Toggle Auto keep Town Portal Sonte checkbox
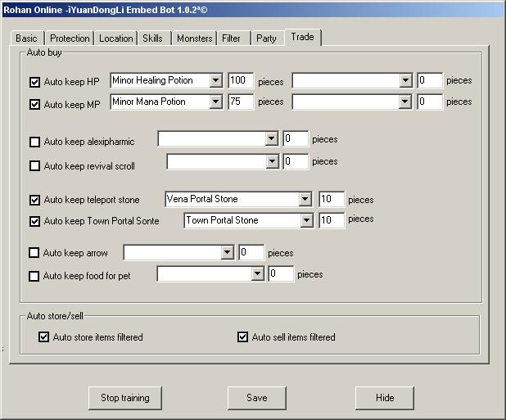Image resolution: width=506 pixels, height=420 pixels. (34, 221)
